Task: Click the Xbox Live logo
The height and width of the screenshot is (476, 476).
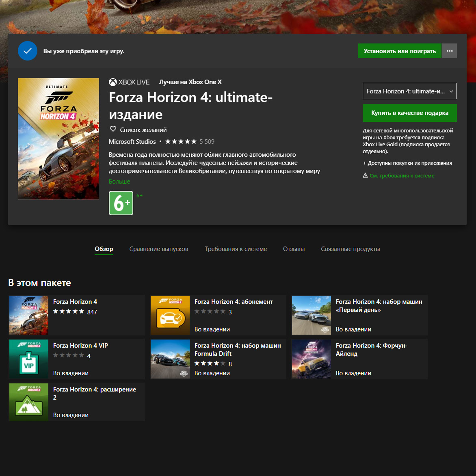Action: (x=129, y=82)
